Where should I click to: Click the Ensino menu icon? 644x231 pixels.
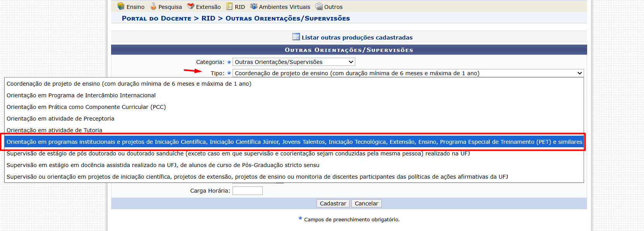pyautogui.click(x=121, y=6)
